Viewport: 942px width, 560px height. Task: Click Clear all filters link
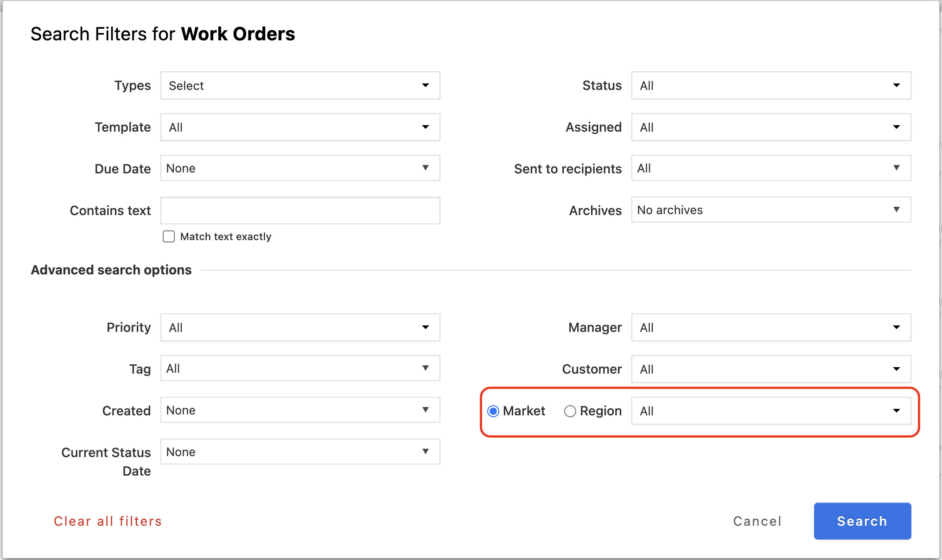coord(108,521)
